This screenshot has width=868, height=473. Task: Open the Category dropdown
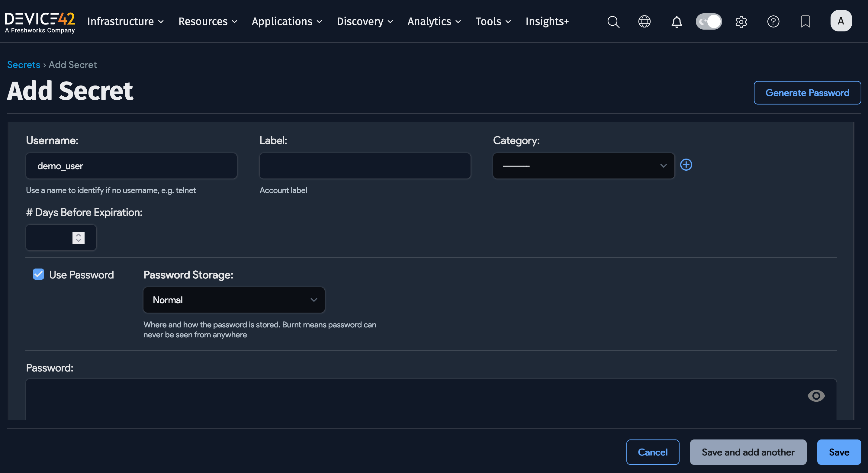pos(583,166)
